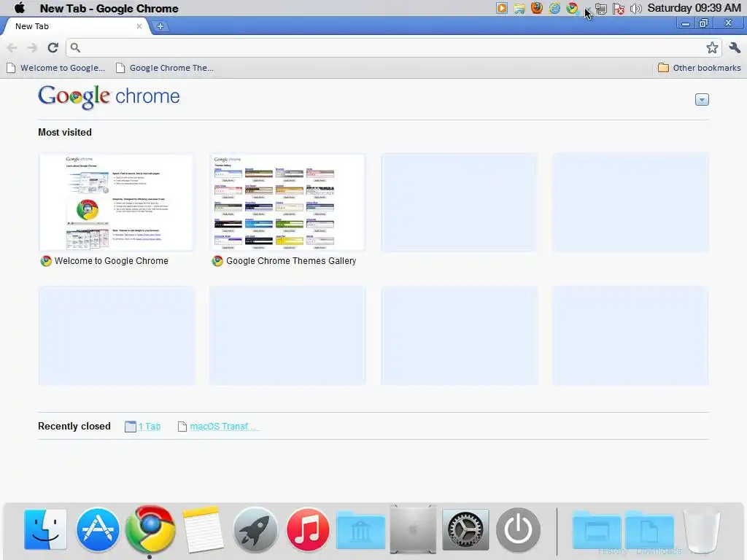Launch Internet Explorer from the top bar
747x560 pixels.
click(x=554, y=8)
